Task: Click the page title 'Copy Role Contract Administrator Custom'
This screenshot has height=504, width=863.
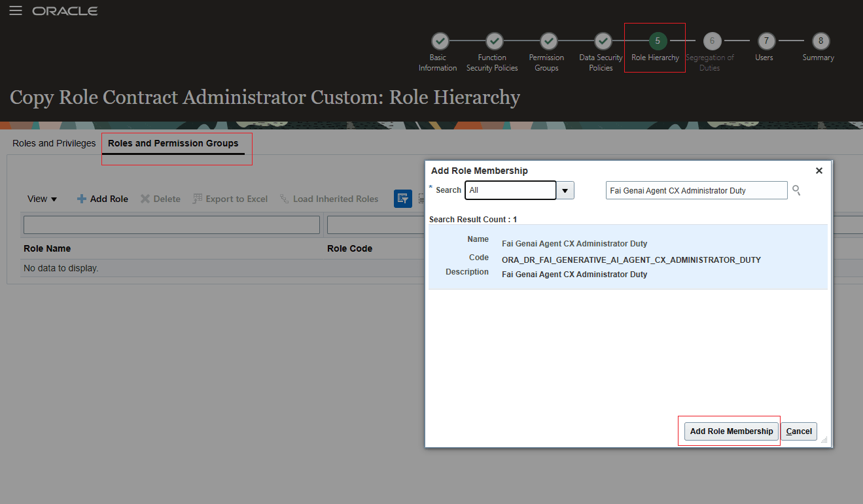Action: (x=265, y=97)
